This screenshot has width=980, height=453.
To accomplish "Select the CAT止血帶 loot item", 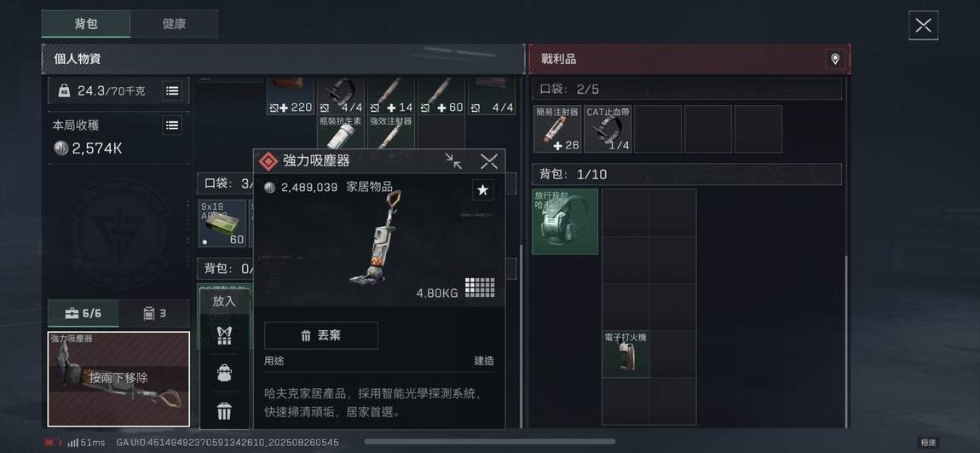I will (608, 129).
